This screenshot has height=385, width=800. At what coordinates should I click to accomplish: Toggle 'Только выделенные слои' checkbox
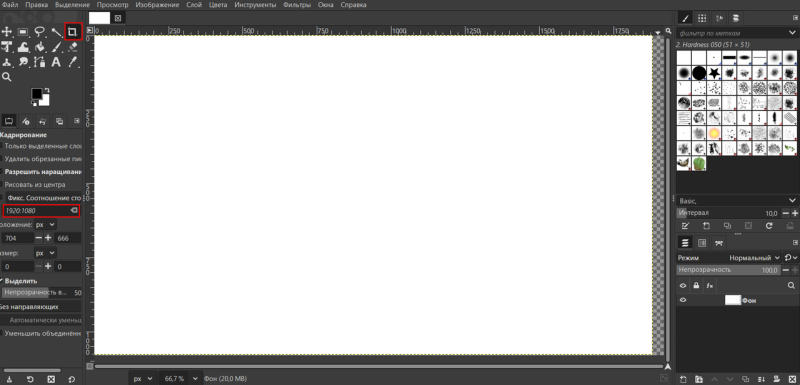(2, 146)
